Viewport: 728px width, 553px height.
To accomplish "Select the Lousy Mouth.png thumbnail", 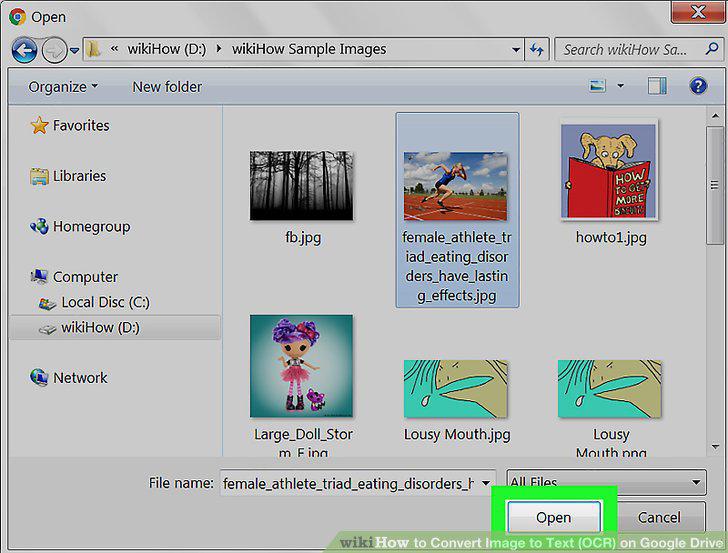I will [610, 389].
